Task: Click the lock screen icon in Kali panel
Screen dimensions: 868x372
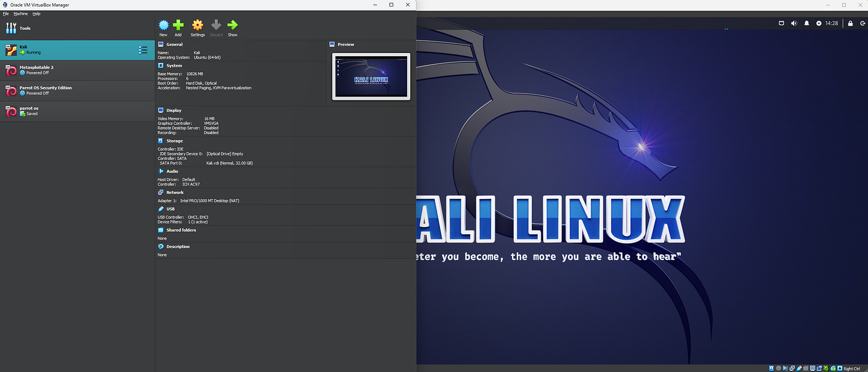Action: point(850,23)
